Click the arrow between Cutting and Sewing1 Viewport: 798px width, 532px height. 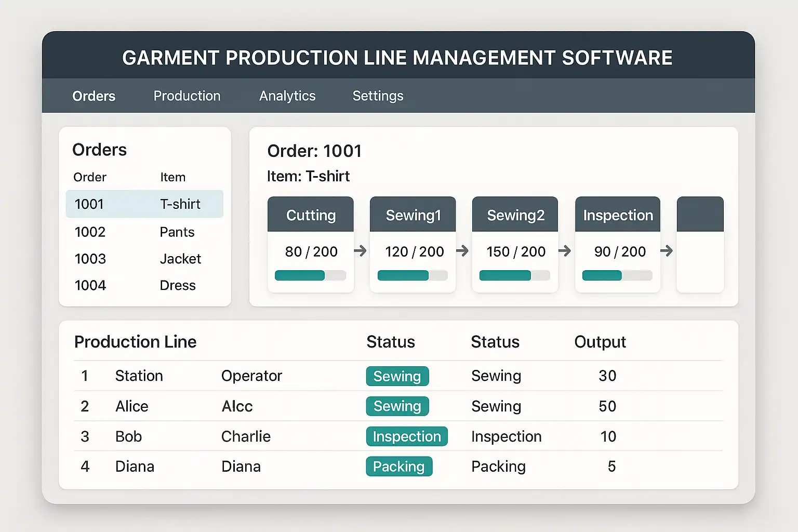pos(360,251)
